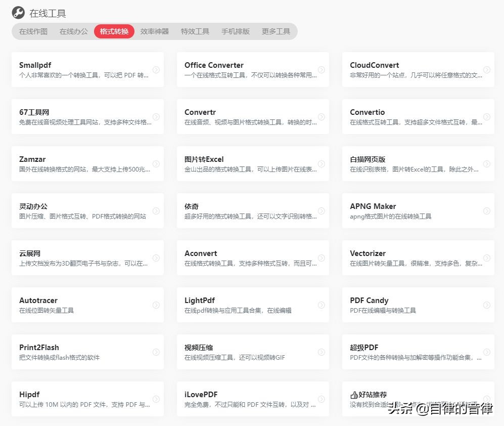Image resolution: width=504 pixels, height=426 pixels.
Task: Open the Convertr title link
Action: click(x=200, y=112)
